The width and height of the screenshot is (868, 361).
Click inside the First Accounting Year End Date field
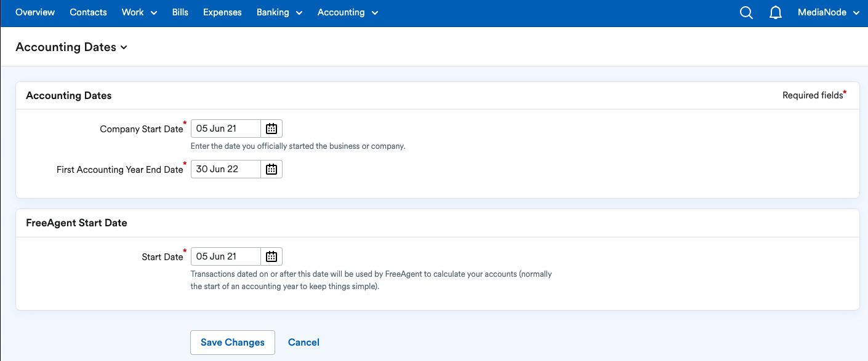(x=225, y=169)
